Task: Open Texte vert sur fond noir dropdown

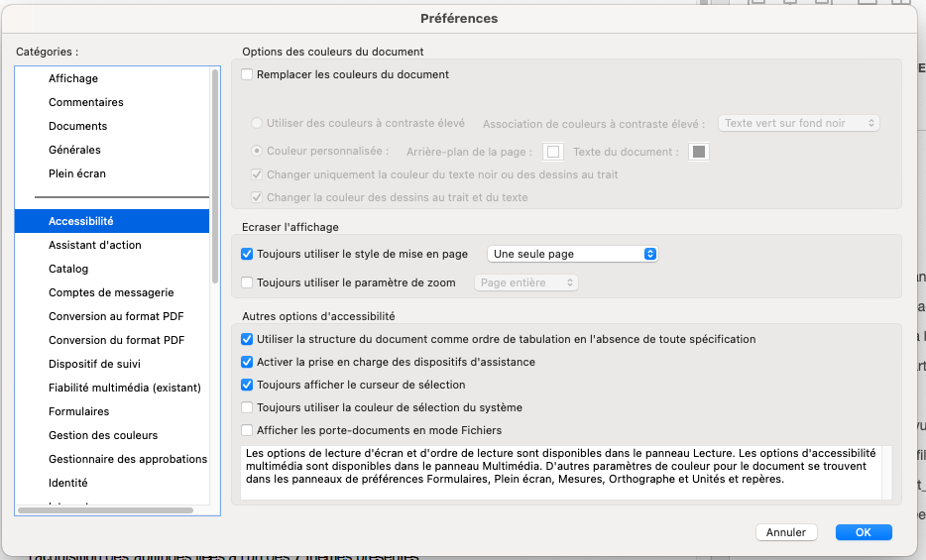Action: point(799,123)
